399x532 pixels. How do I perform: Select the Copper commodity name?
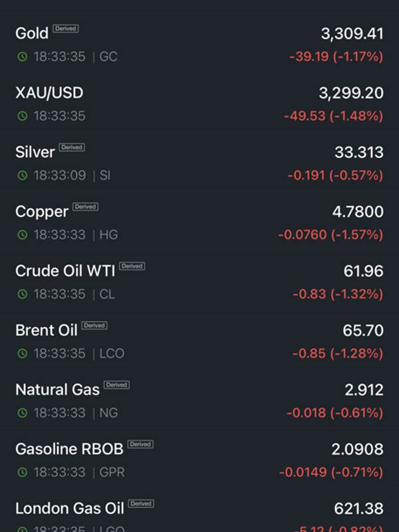[x=41, y=211]
